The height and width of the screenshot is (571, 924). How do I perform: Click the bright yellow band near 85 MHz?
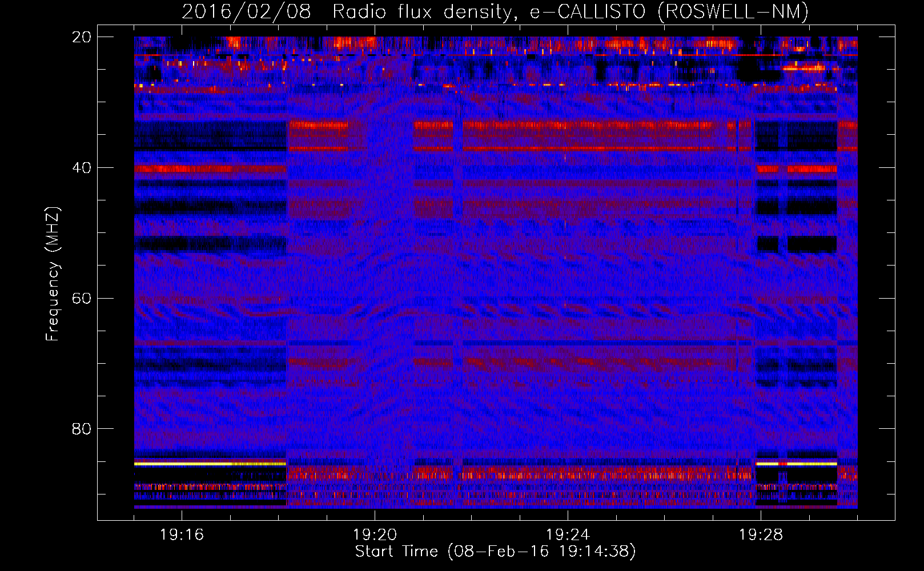click(210, 464)
